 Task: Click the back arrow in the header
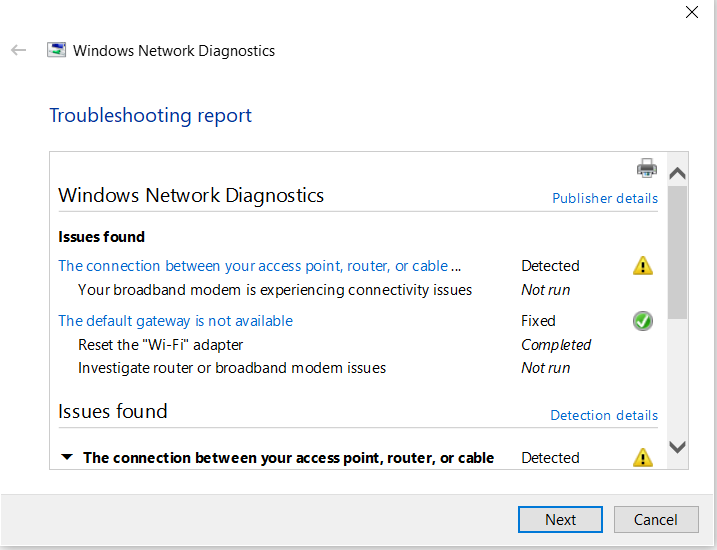(x=18, y=50)
